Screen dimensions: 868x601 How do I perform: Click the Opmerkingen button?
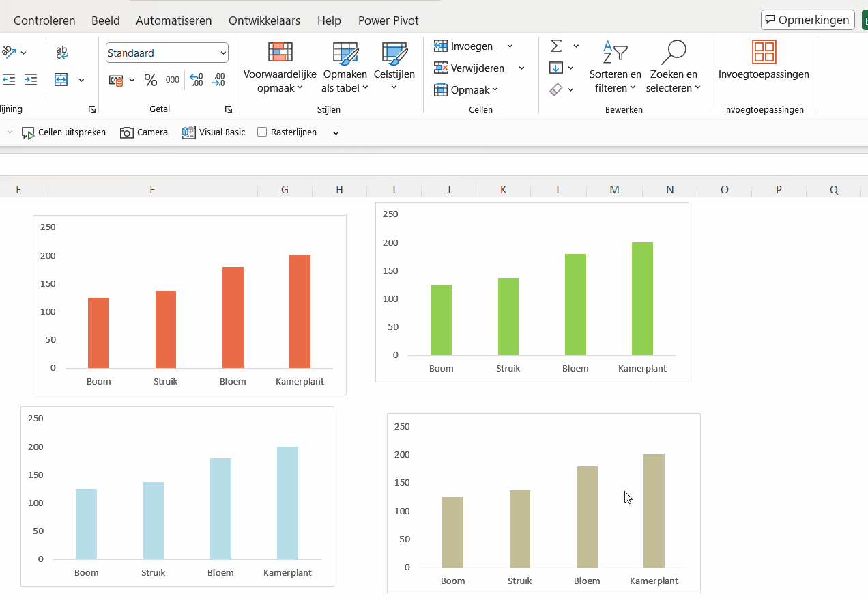point(808,20)
